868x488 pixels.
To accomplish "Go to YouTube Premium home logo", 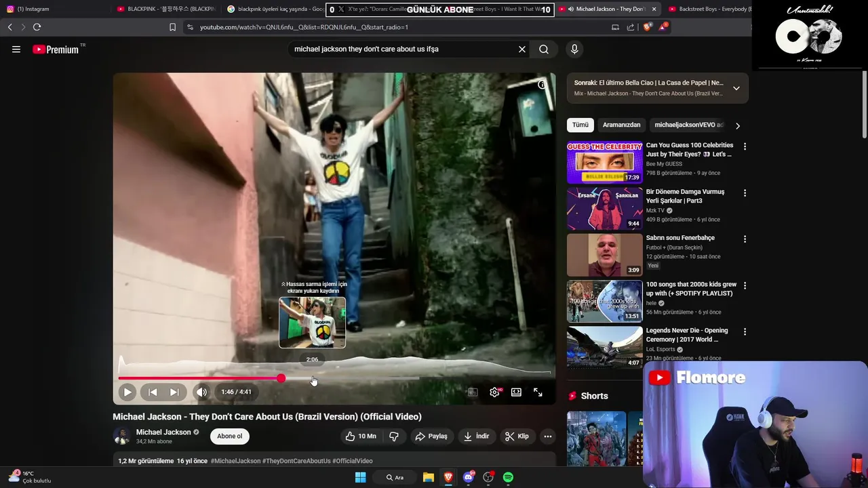I will point(57,49).
